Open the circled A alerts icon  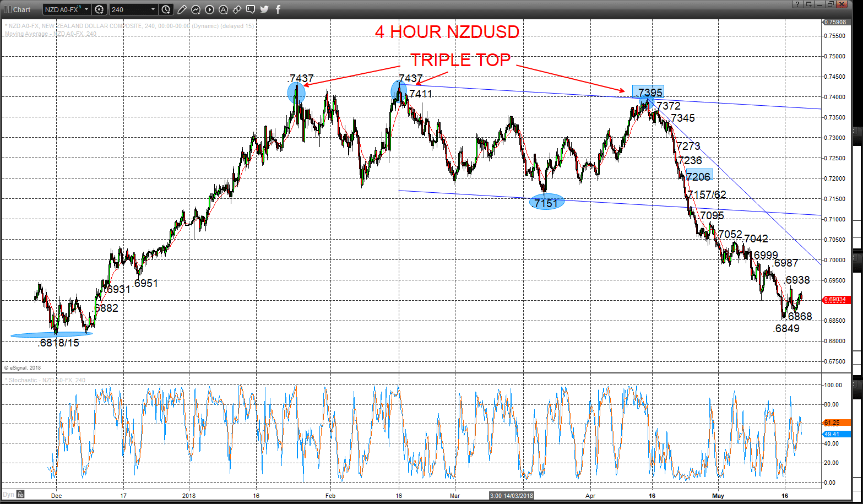coord(223,9)
